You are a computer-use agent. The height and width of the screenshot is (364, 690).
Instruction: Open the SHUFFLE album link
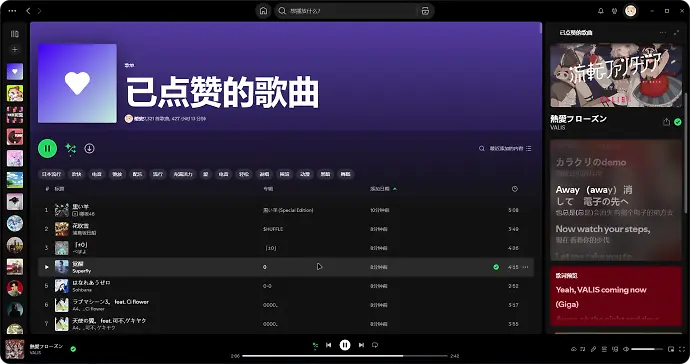(273, 229)
